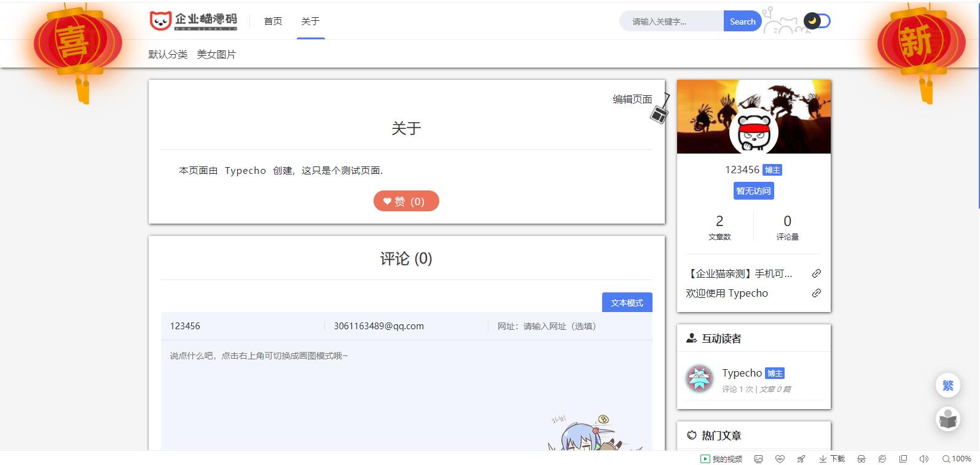Switch comment box with 文本模式 button
The height and width of the screenshot is (465, 980).
pyautogui.click(x=627, y=303)
